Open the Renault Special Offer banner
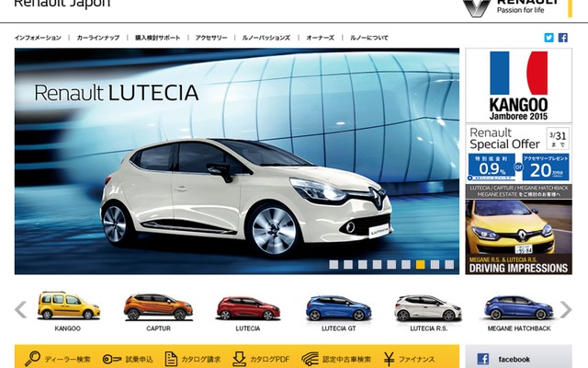 [518, 162]
